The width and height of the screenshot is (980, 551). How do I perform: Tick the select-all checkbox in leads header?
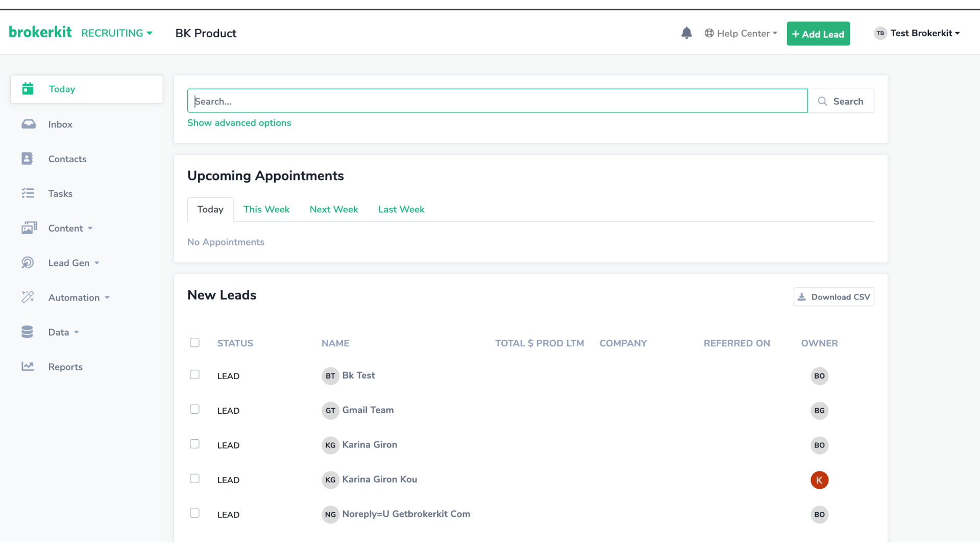[x=194, y=342]
